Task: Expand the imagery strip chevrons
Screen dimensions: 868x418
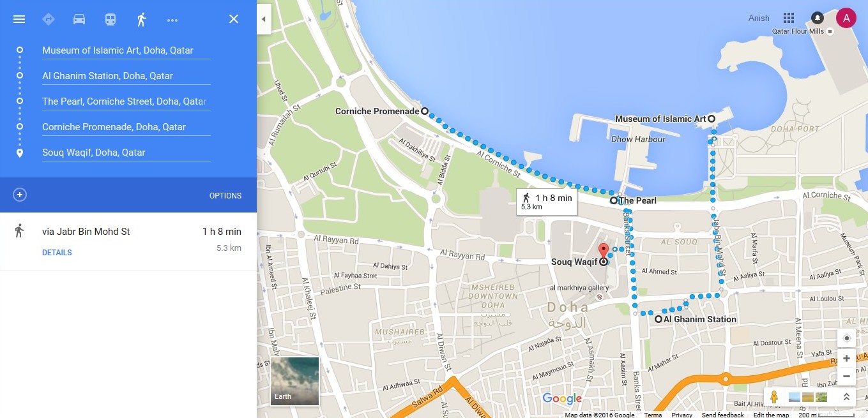Action: tap(846, 396)
